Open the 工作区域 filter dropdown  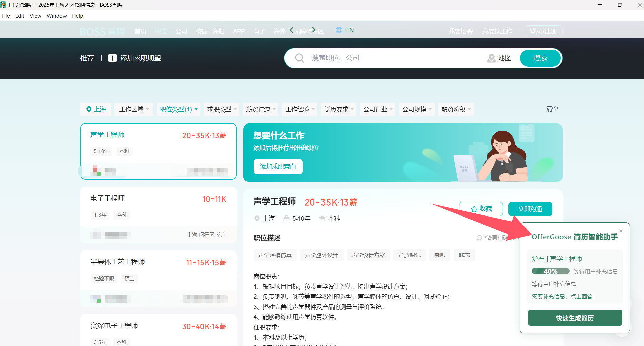[134, 109]
